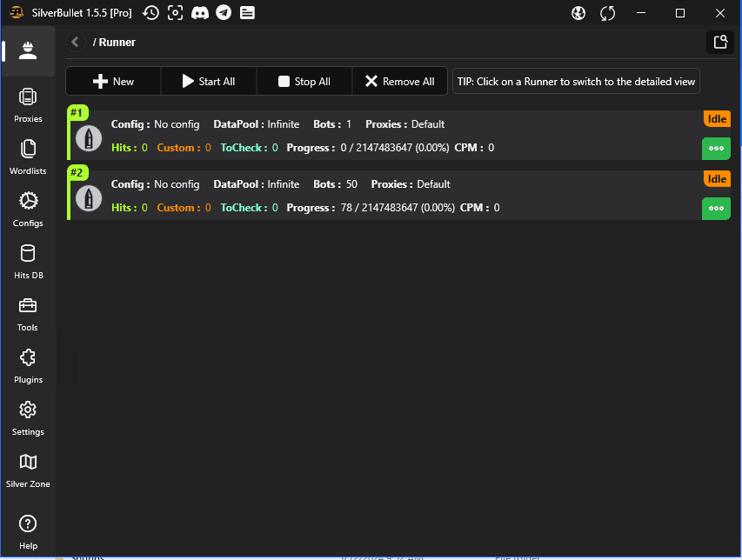The image size is (742, 560).
Task: Click the Idle status badge of runner #2
Action: click(717, 179)
